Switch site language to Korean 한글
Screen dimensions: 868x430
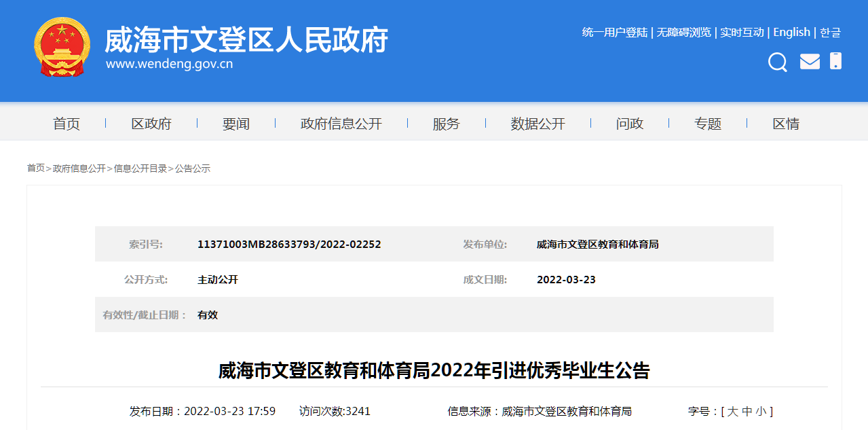(x=830, y=32)
